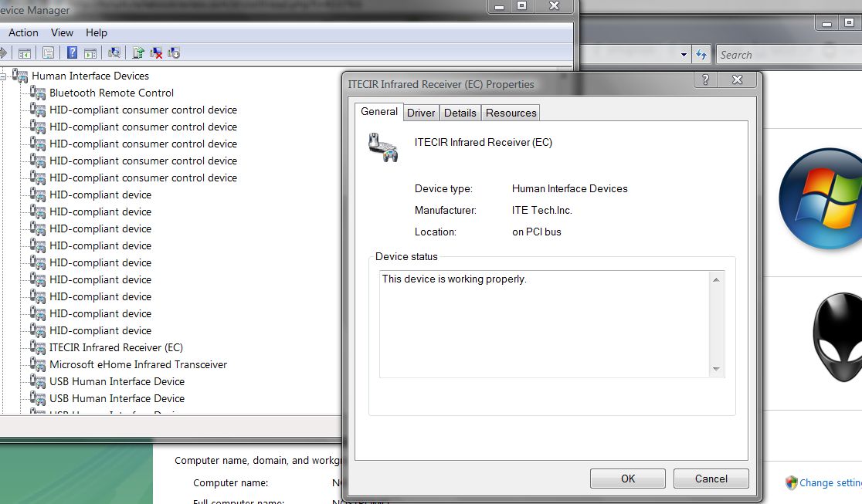Switch to the Details tab

(460, 113)
